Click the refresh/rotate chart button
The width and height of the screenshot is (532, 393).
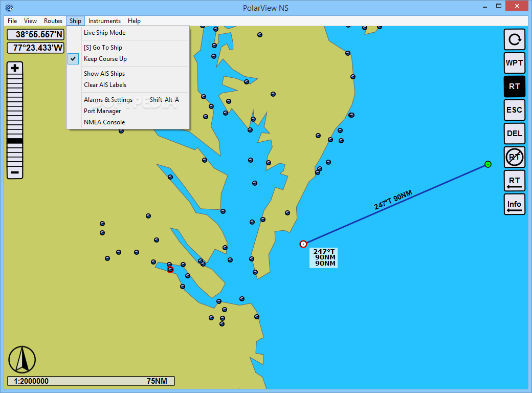coord(515,40)
